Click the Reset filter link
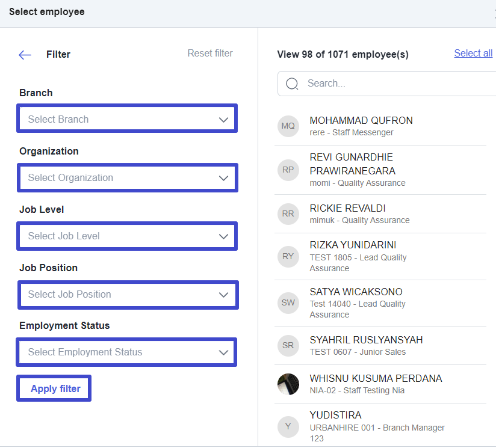 (x=210, y=54)
